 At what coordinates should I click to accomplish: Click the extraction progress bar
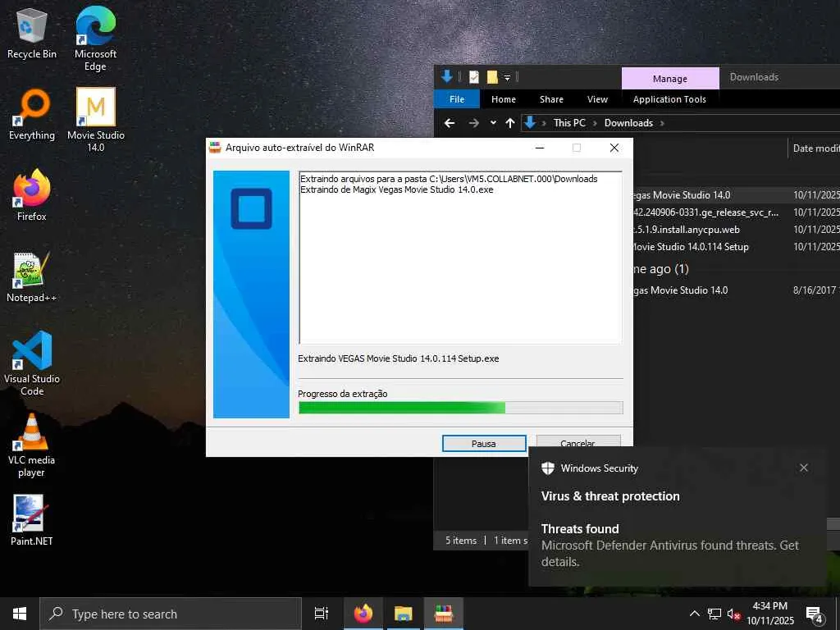coord(461,408)
